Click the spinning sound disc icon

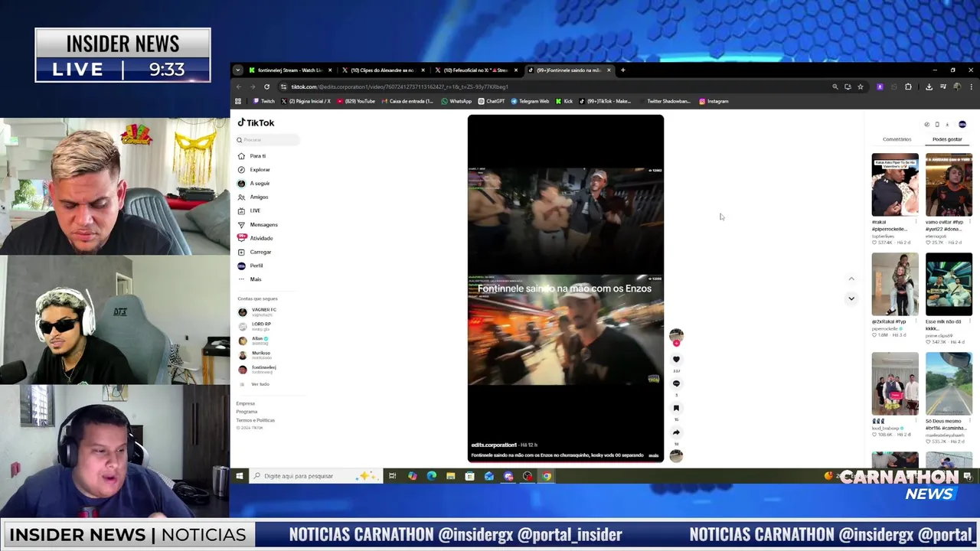tap(676, 456)
